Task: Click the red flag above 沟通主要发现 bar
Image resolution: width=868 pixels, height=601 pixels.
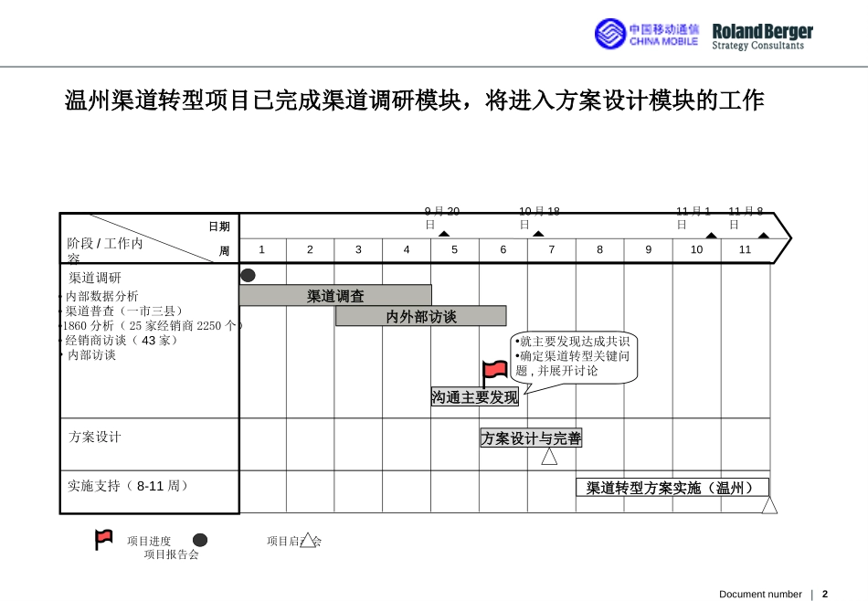Action: [494, 374]
